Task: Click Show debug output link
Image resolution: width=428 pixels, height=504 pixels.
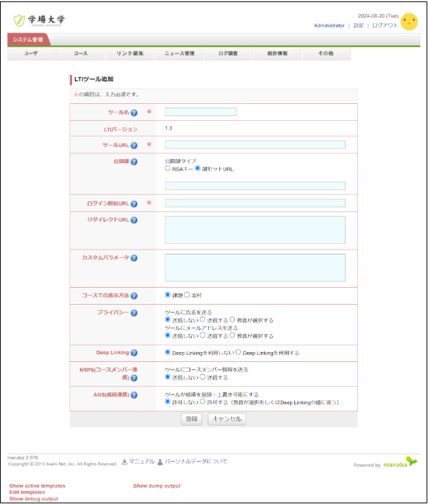Action: coord(34,499)
